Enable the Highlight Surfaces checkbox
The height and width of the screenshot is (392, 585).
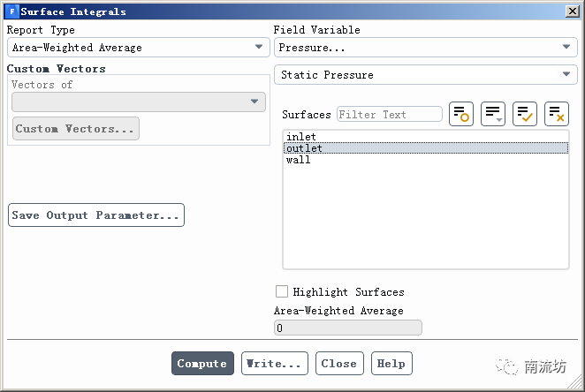coord(282,291)
